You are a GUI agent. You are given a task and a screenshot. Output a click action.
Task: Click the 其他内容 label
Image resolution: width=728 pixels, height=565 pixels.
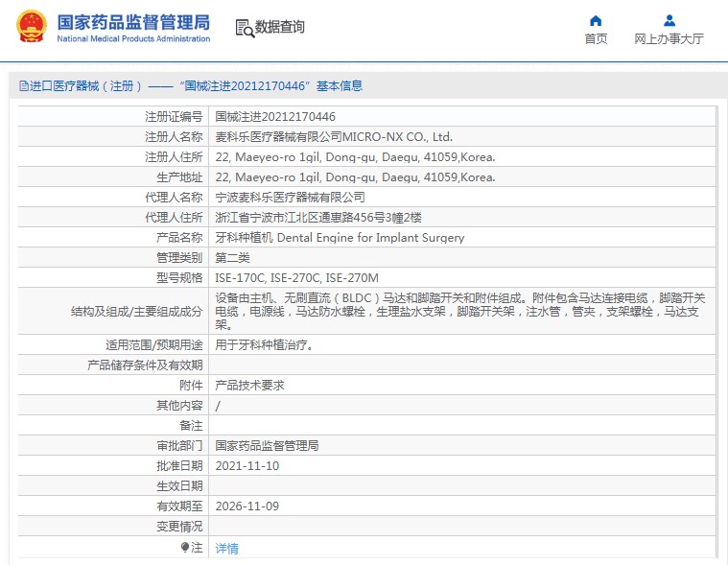point(179,406)
